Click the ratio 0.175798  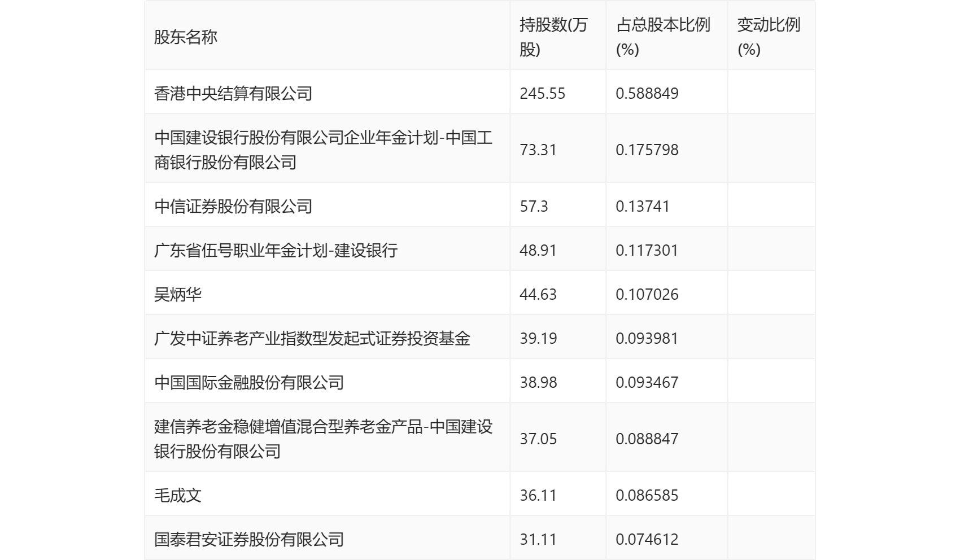[647, 150]
